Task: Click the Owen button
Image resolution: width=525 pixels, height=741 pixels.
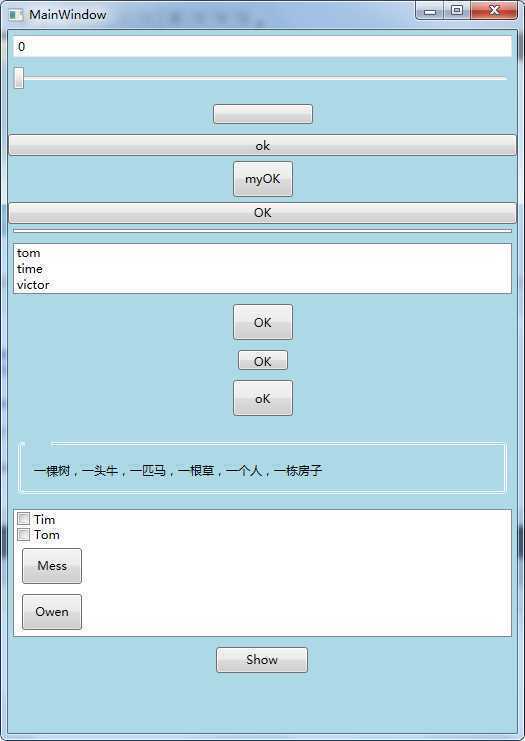Action: [52, 612]
